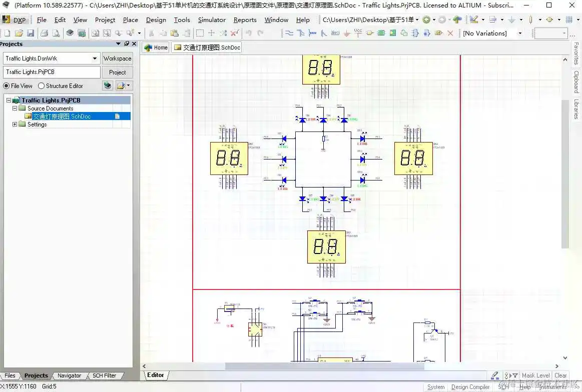Click the GND power port icon
The height and width of the screenshot is (392, 582).
(346, 33)
